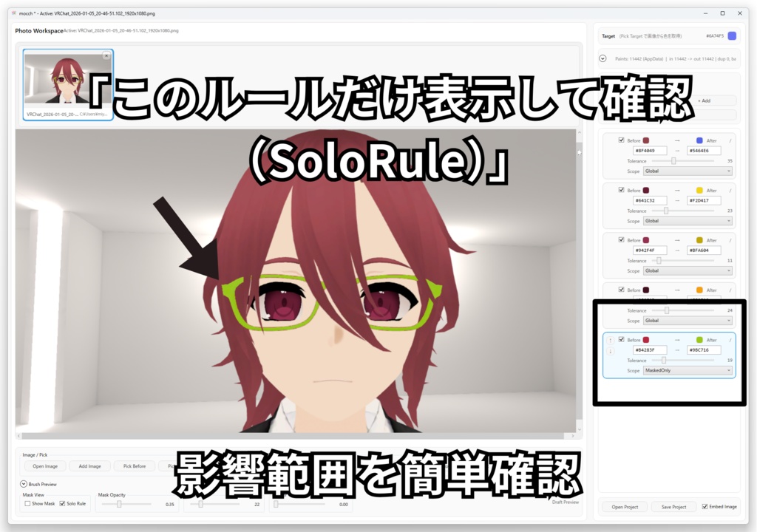Toggle checkbox of rule #641C32
The image size is (757, 532).
621,190
